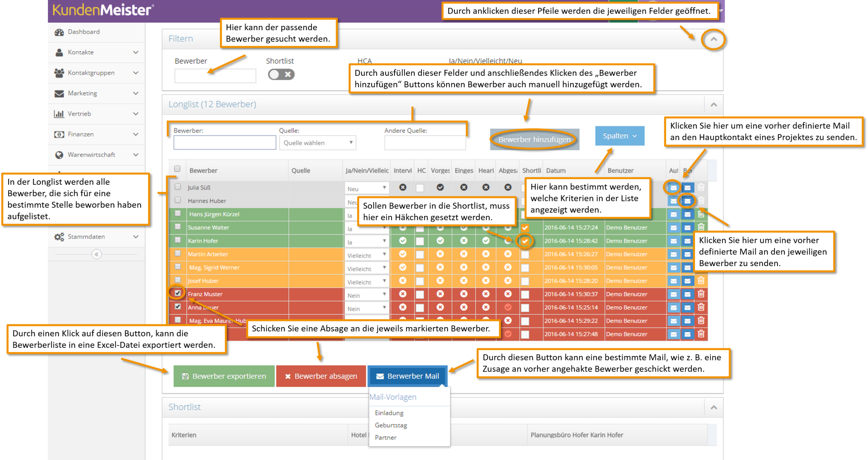Click the Vertrieb bar chart icon
868x460 pixels.
pyautogui.click(x=59, y=114)
